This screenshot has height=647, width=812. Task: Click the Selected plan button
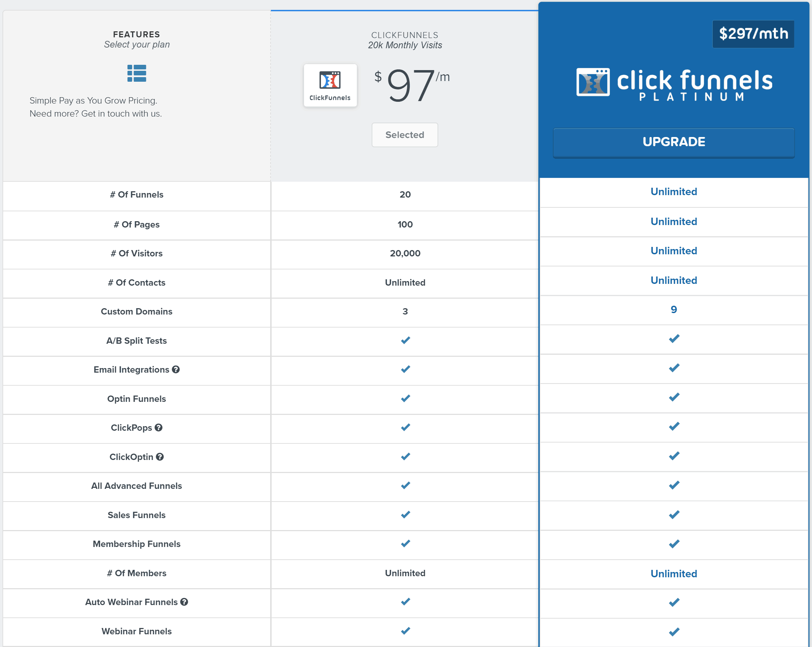404,135
